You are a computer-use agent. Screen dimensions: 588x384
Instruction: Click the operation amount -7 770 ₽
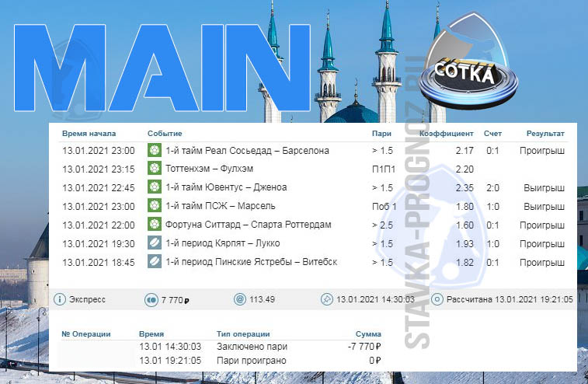[364, 347]
